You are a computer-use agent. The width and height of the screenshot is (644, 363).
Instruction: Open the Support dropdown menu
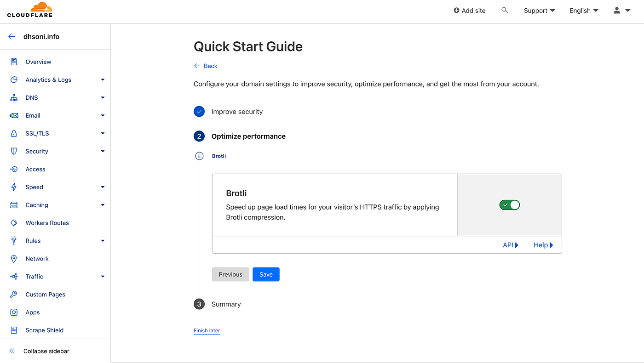coord(540,11)
